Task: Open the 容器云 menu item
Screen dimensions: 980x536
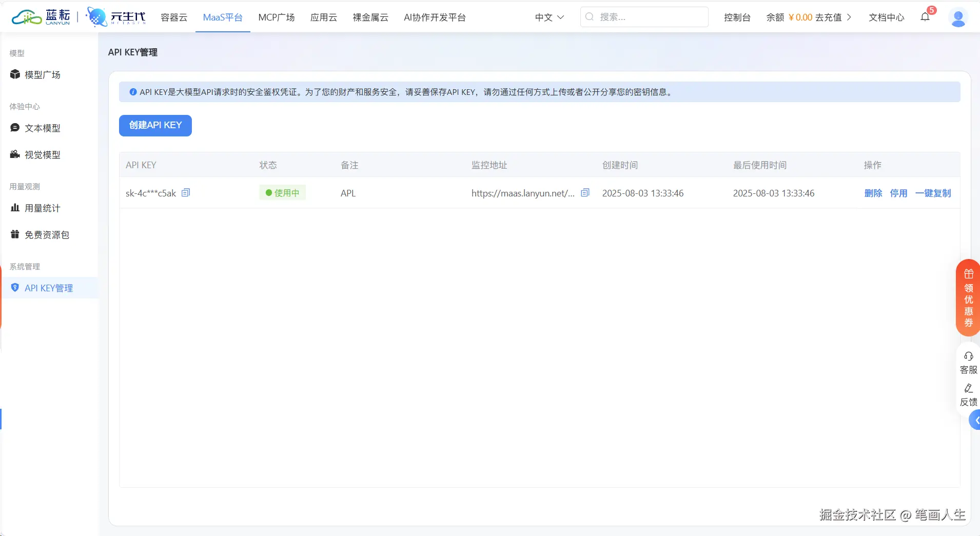Action: pyautogui.click(x=174, y=17)
